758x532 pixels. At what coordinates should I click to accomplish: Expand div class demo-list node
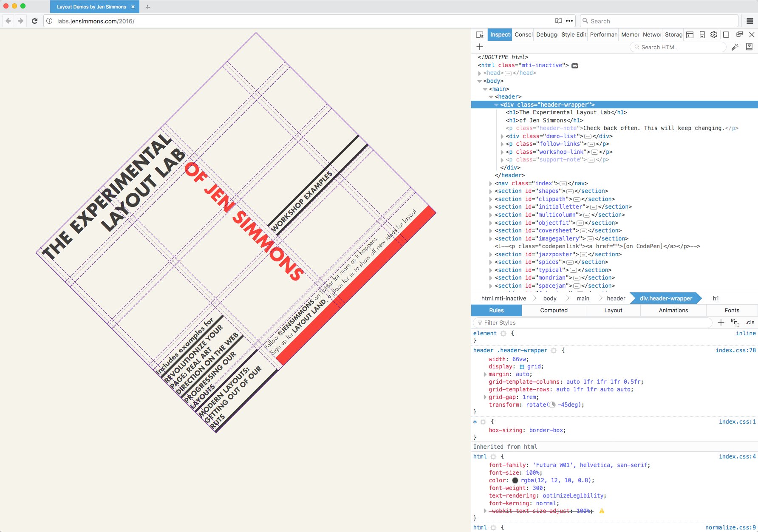502,136
